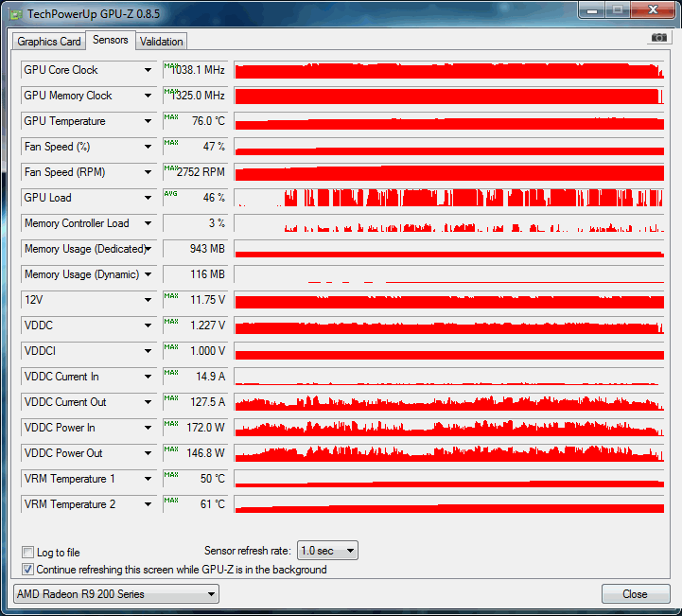Open the VRM Temperature 1 dropdown
The image size is (682, 616).
(x=148, y=479)
